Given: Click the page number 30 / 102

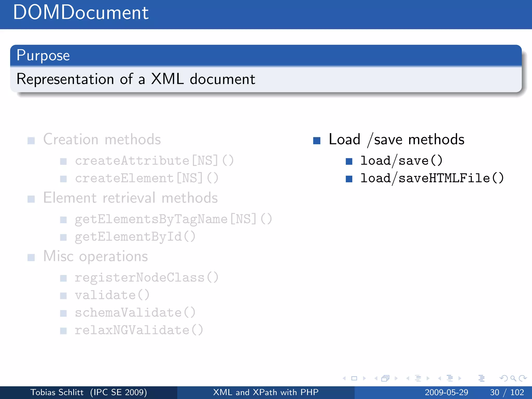Looking at the screenshot, I should (x=507, y=392).
